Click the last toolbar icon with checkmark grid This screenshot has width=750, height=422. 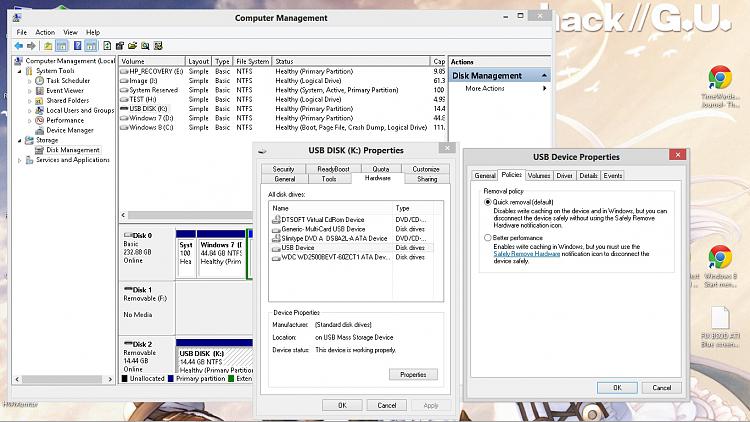pos(158,46)
